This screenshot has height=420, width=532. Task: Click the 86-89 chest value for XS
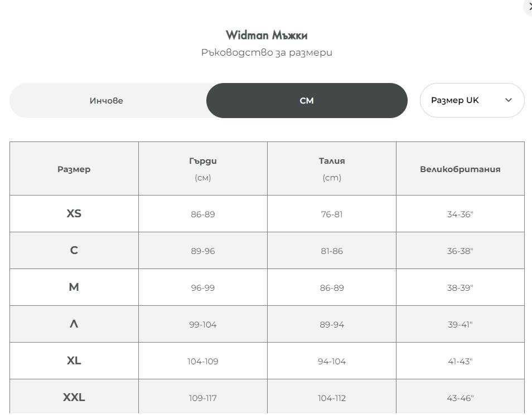click(203, 214)
